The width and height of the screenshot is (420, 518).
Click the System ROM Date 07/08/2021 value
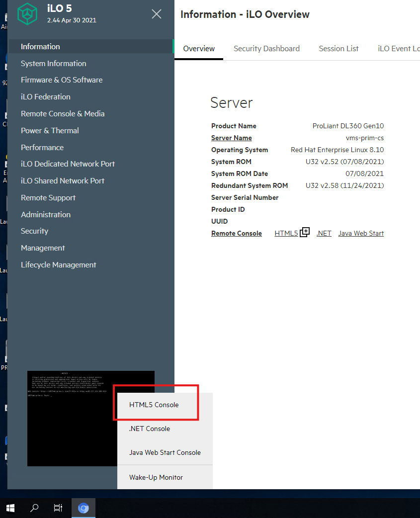click(x=364, y=173)
